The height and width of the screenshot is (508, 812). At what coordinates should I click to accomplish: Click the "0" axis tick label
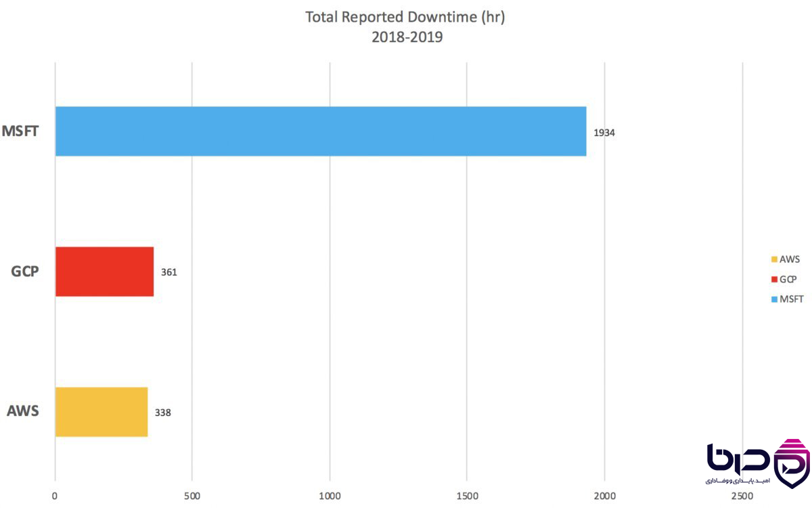tap(55, 496)
